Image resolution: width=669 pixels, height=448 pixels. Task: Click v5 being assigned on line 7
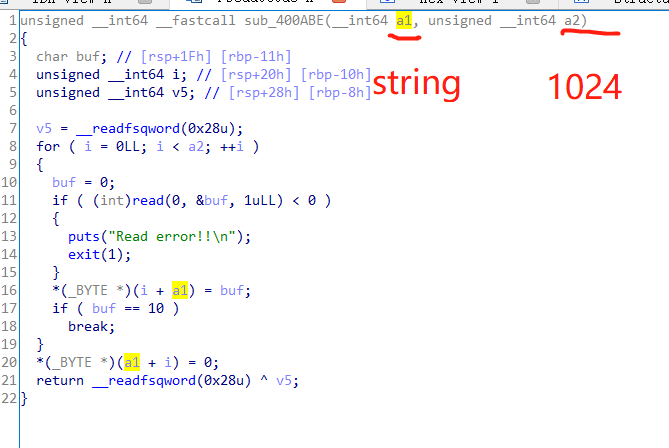tap(44, 128)
